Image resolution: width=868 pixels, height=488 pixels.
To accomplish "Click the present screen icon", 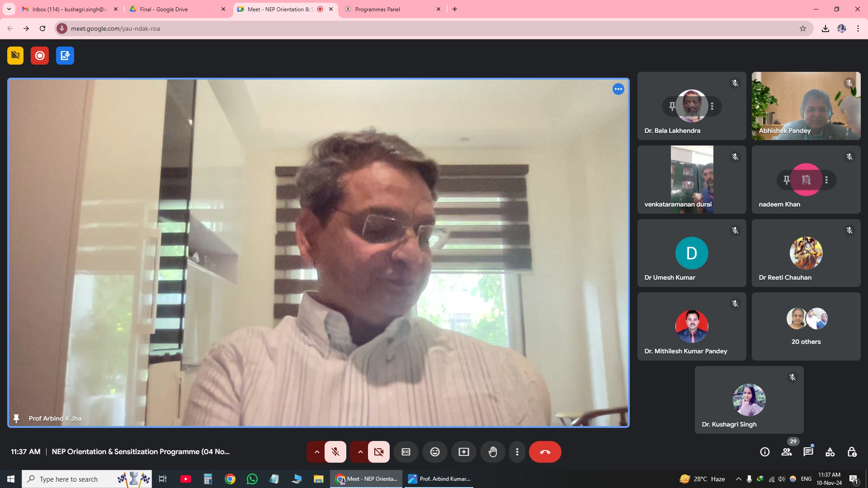I will 464,452.
